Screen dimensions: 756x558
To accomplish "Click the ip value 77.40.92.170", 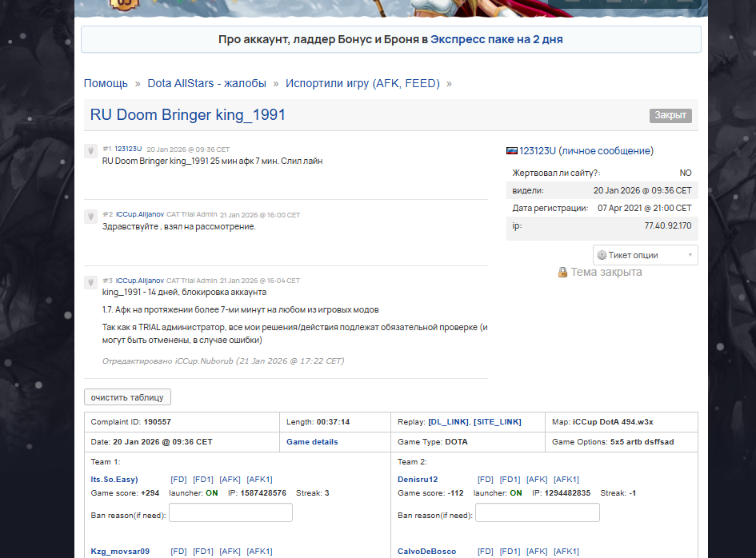I will [x=668, y=225].
